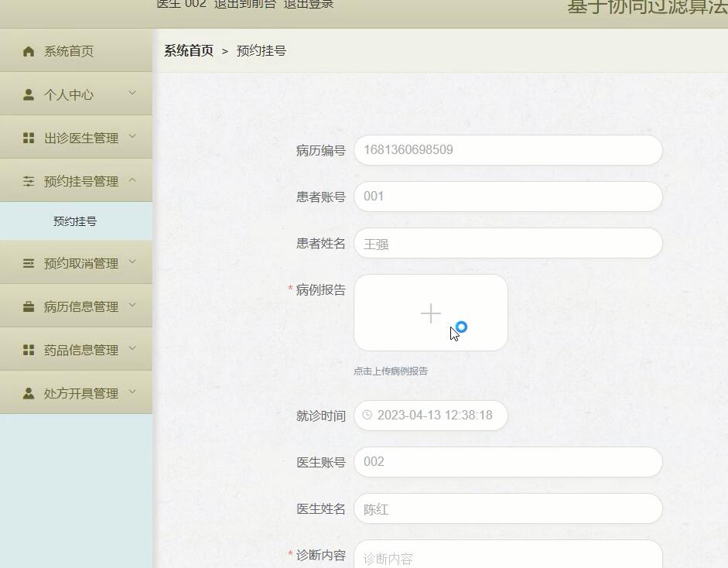Expand the 个人中心 chevron
The image size is (728, 568).
[x=132, y=93]
